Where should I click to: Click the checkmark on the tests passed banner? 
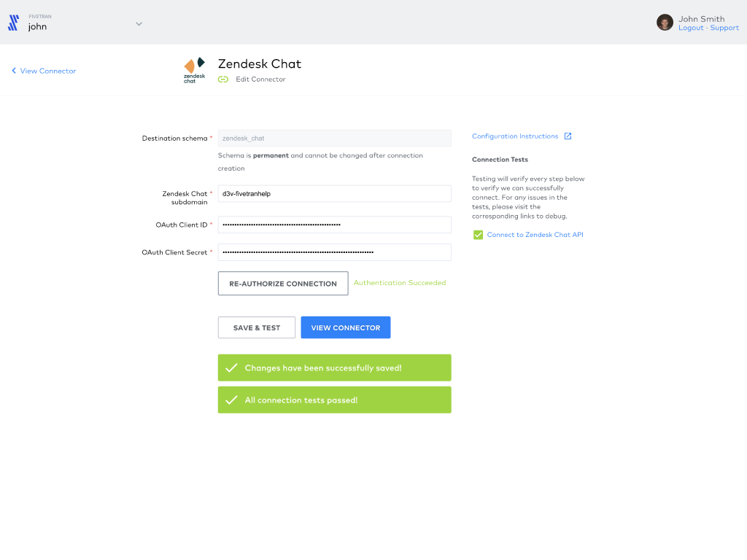click(x=232, y=400)
